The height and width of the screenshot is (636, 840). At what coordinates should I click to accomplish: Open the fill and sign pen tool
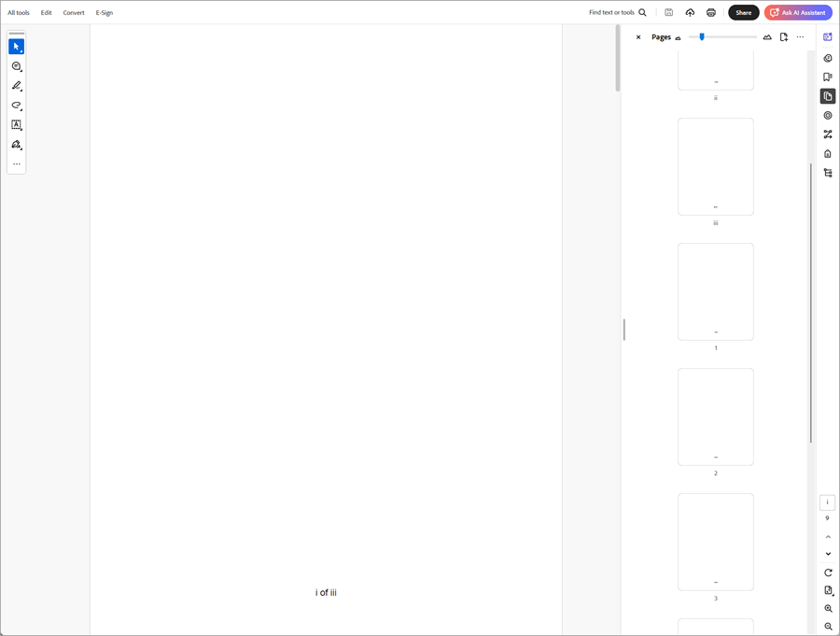(16, 145)
